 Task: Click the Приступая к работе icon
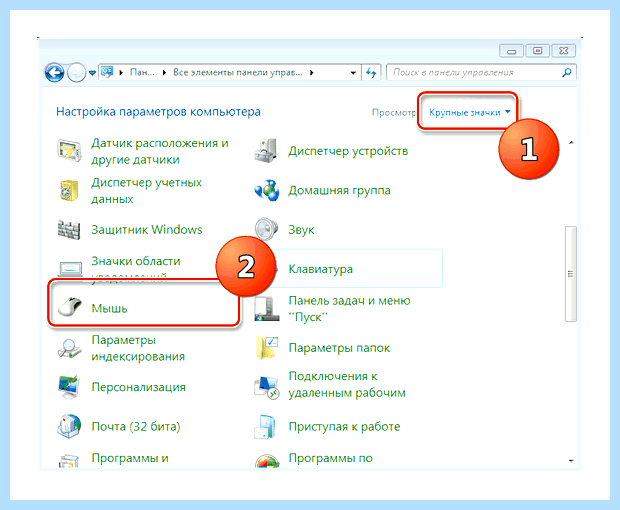pyautogui.click(x=266, y=427)
